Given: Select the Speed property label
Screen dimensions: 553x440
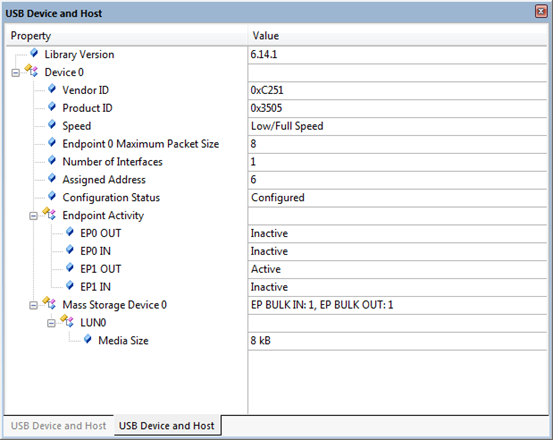Looking at the screenshot, I should pyautogui.click(x=77, y=126).
